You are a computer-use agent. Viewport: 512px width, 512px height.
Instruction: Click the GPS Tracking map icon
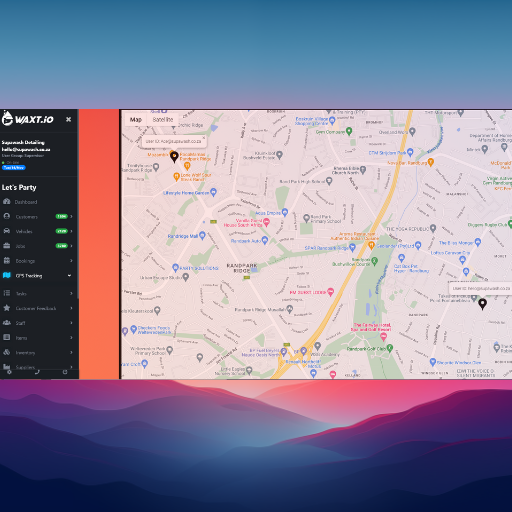tap(7, 275)
